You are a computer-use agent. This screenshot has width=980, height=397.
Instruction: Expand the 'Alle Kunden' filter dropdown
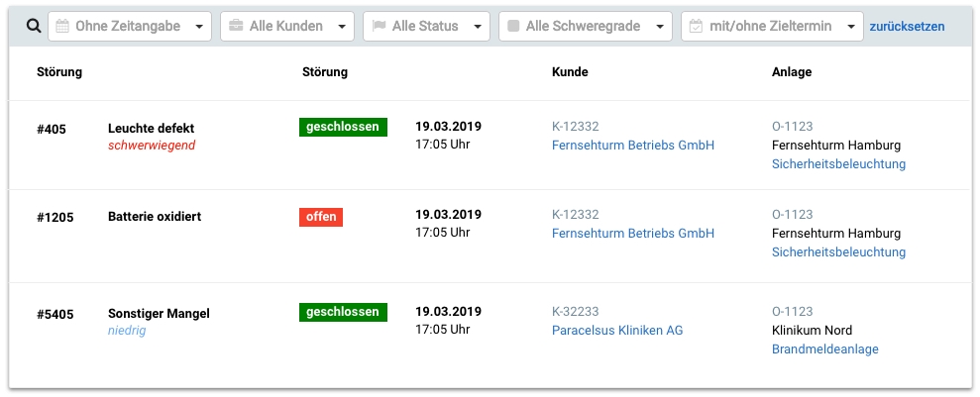(341, 27)
